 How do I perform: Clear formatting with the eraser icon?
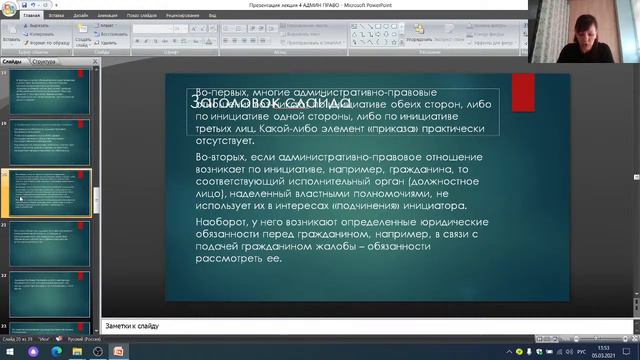(x=212, y=29)
